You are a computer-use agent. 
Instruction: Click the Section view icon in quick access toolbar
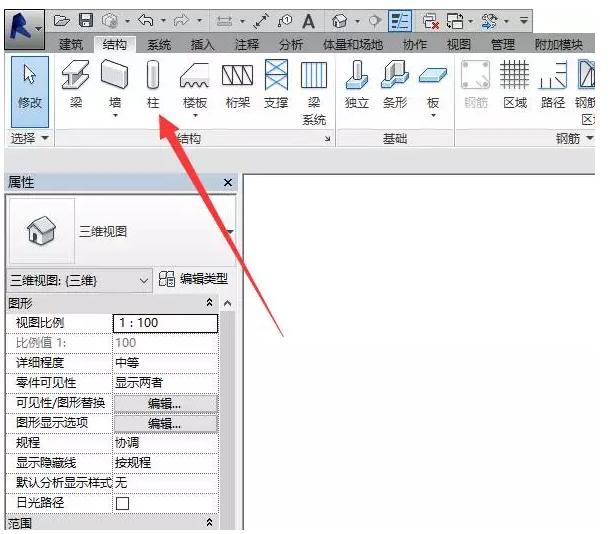[375, 20]
